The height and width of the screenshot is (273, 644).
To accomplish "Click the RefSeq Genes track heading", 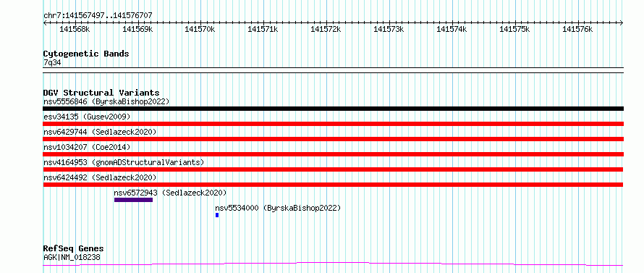I will click(74, 249).
